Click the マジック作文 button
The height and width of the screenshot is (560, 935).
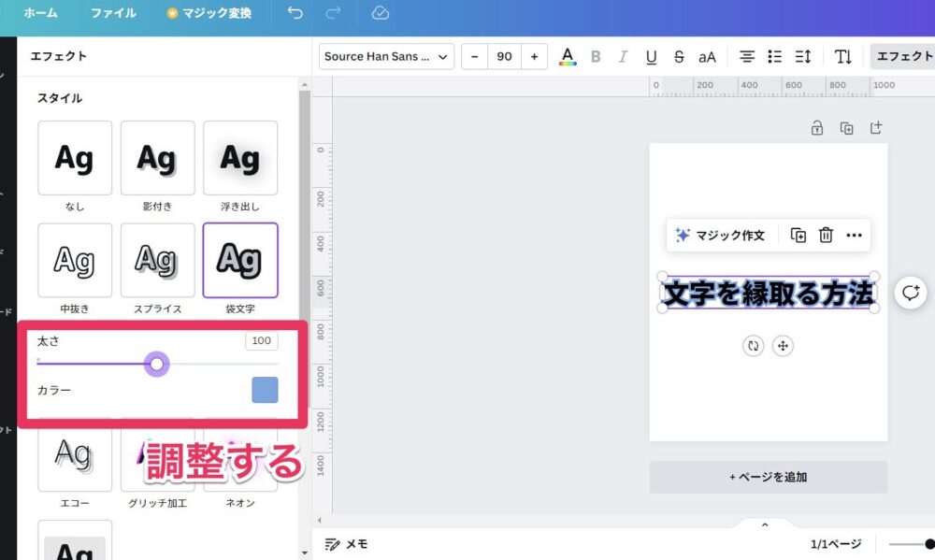coord(720,236)
